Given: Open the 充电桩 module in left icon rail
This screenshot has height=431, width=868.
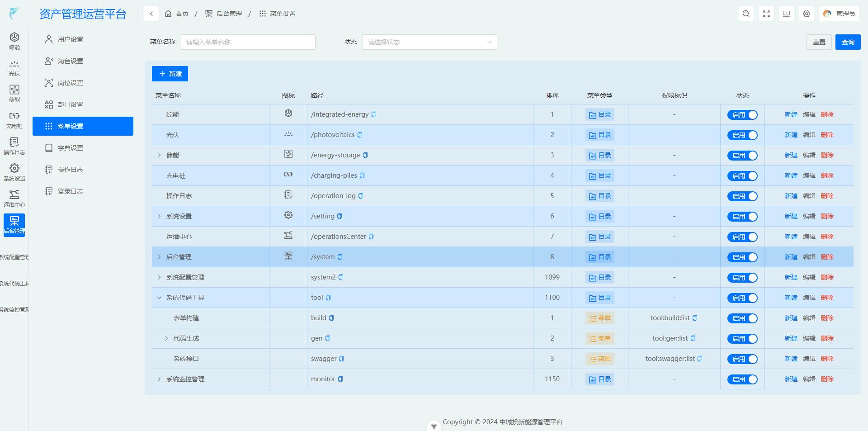Looking at the screenshot, I should tap(14, 120).
